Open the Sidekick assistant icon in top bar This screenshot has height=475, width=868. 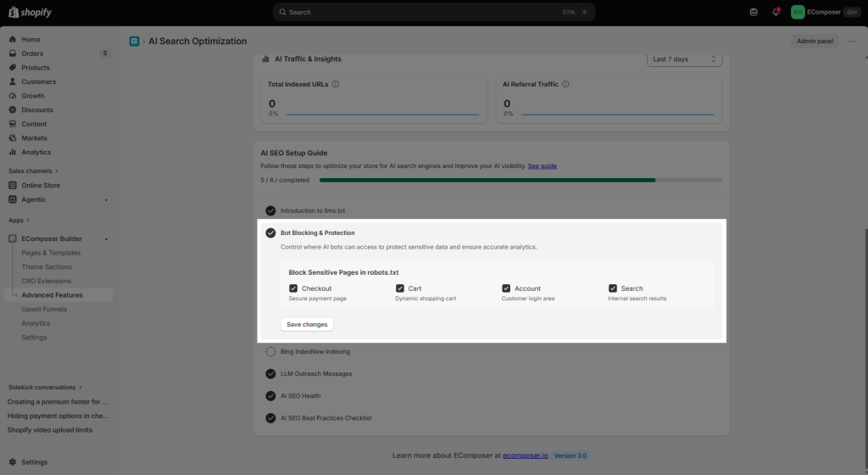coord(754,12)
